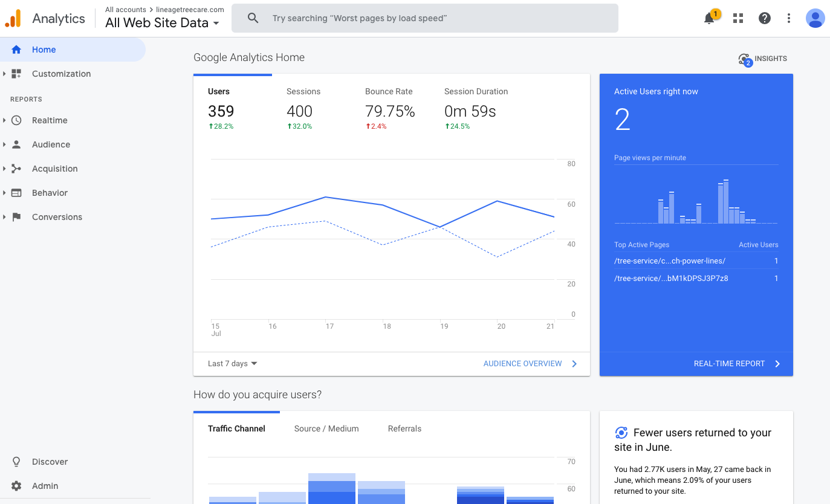Image resolution: width=830 pixels, height=504 pixels.
Task: Click the Discover lightbulb icon
Action: tap(16, 462)
